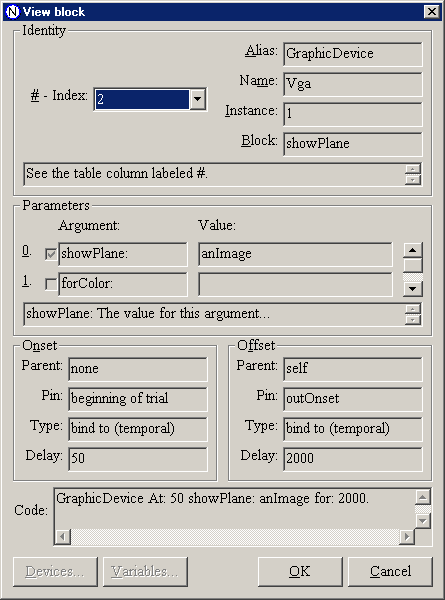Click the Parameters list scroll up arrow
The height and width of the screenshot is (600, 445).
(x=412, y=250)
